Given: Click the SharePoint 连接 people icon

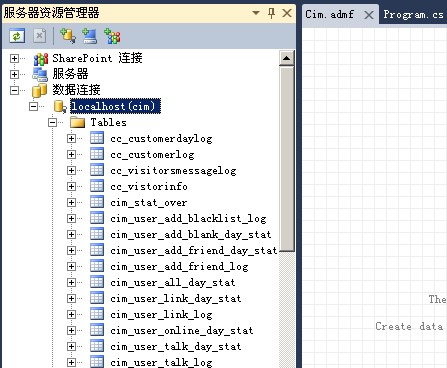Looking at the screenshot, I should 41,59.
